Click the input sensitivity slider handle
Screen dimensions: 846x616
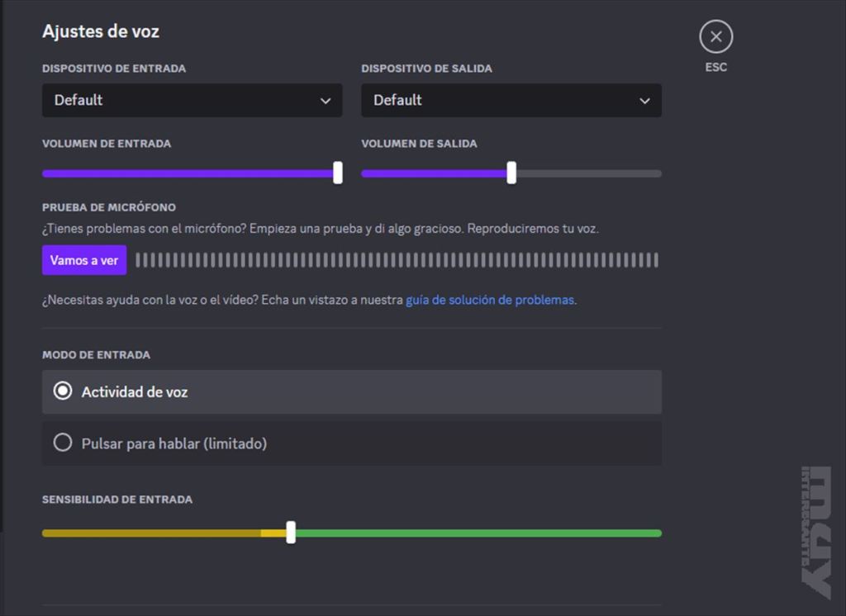coord(291,533)
